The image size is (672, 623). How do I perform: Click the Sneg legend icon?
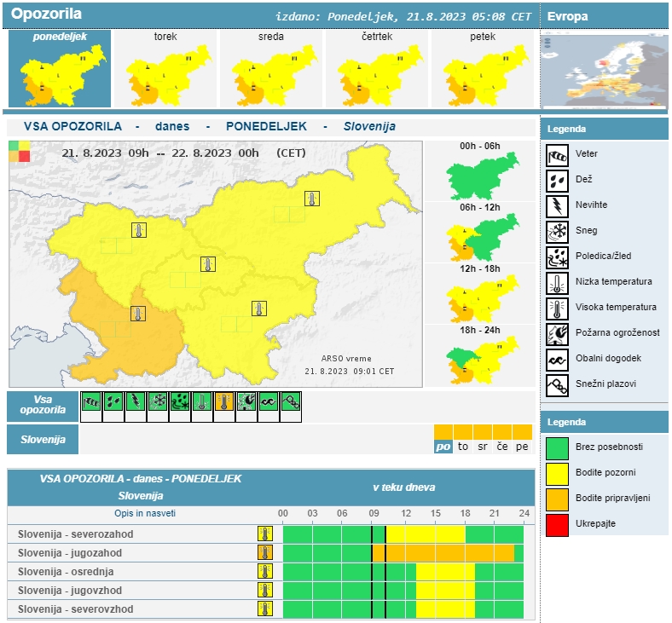tap(557, 232)
